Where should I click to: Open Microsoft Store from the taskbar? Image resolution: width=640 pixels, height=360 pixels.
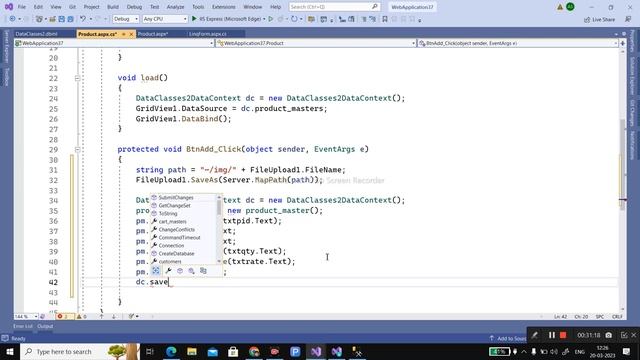[x=233, y=351]
